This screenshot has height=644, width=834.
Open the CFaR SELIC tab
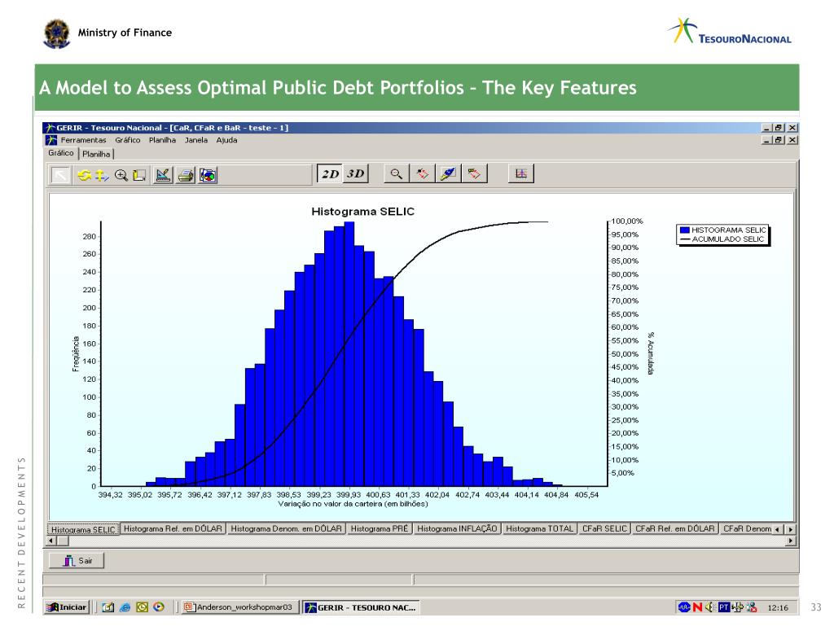(x=605, y=528)
